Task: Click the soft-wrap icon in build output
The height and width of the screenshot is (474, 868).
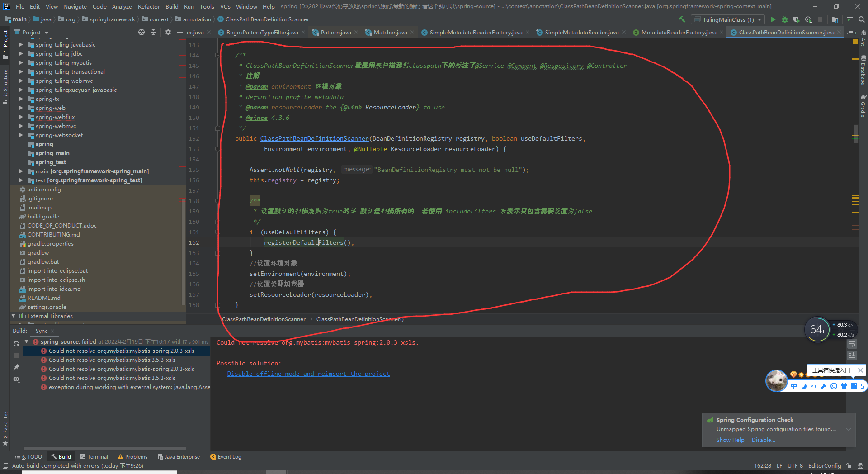Action: [x=852, y=344]
